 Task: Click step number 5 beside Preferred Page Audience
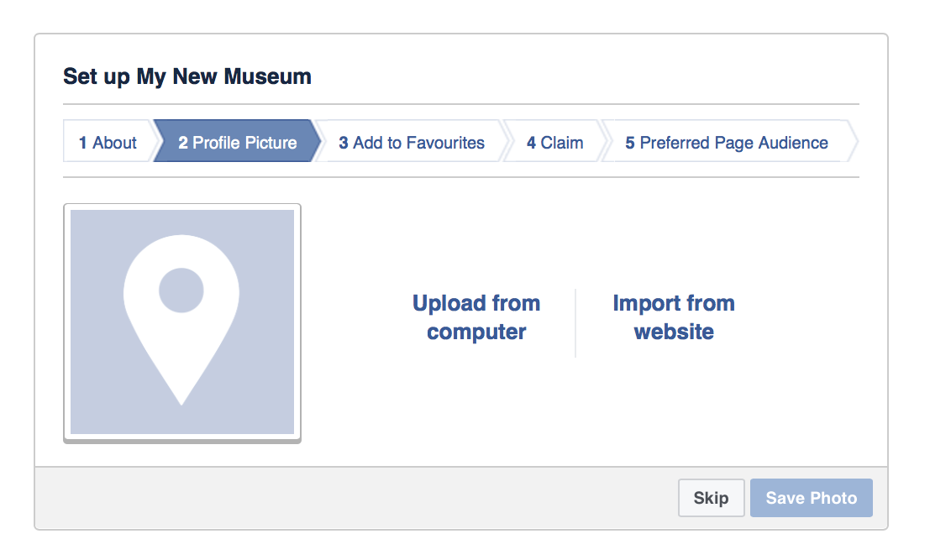630,143
